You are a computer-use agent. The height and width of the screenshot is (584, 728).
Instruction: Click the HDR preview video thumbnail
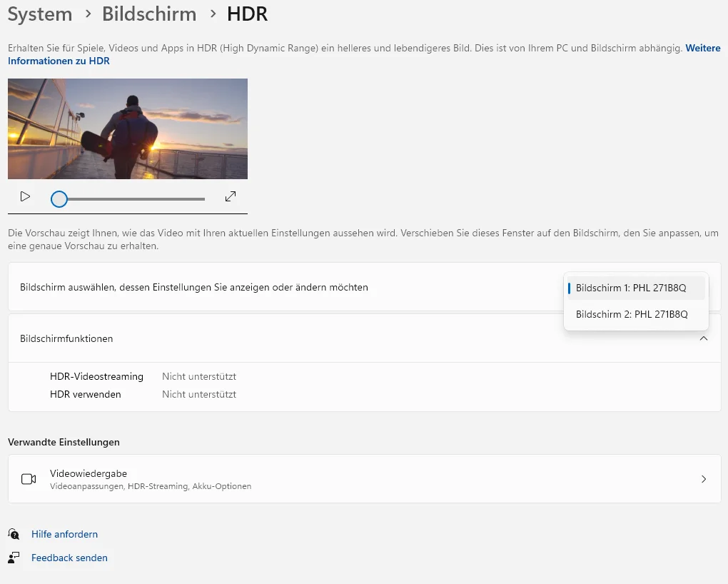pyautogui.click(x=128, y=129)
